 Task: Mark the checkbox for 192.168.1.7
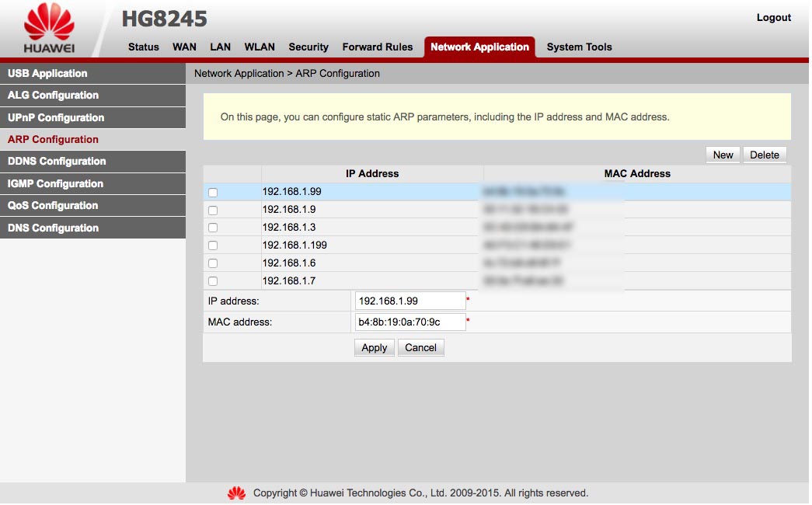coord(213,281)
